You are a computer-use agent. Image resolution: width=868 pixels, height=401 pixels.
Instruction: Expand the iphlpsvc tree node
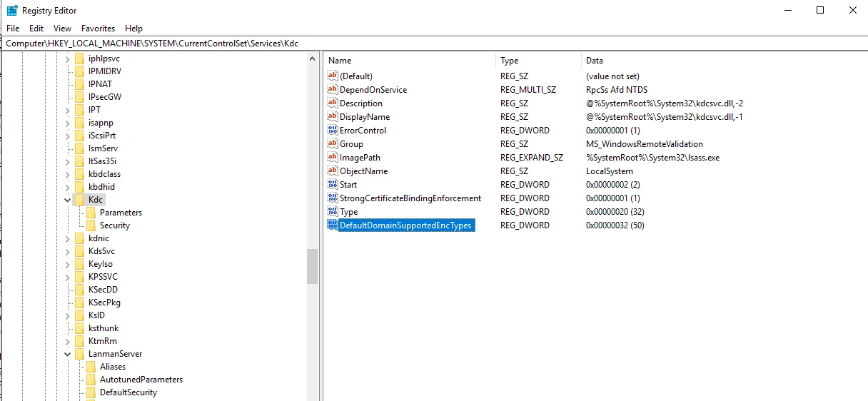67,59
